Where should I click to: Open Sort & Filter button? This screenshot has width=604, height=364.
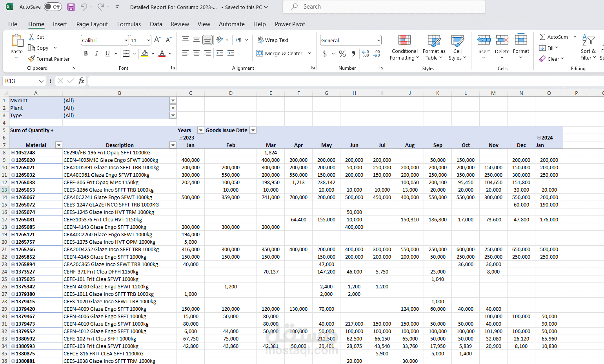[588, 47]
